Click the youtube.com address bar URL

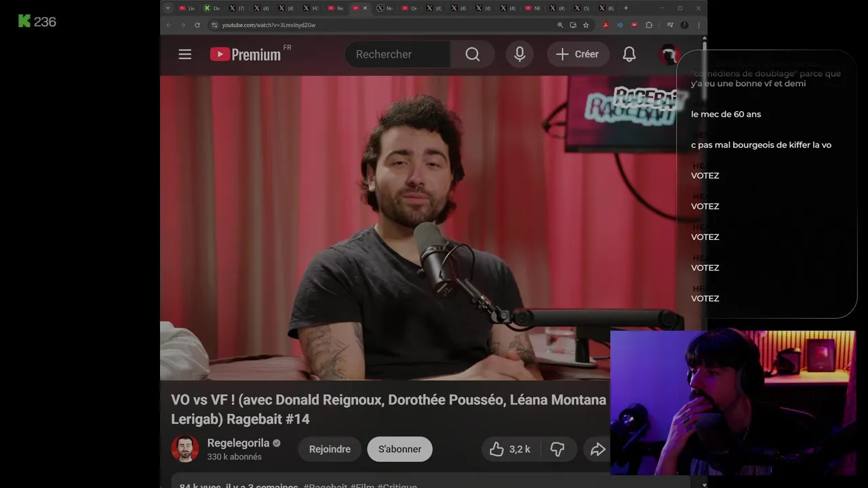click(269, 25)
